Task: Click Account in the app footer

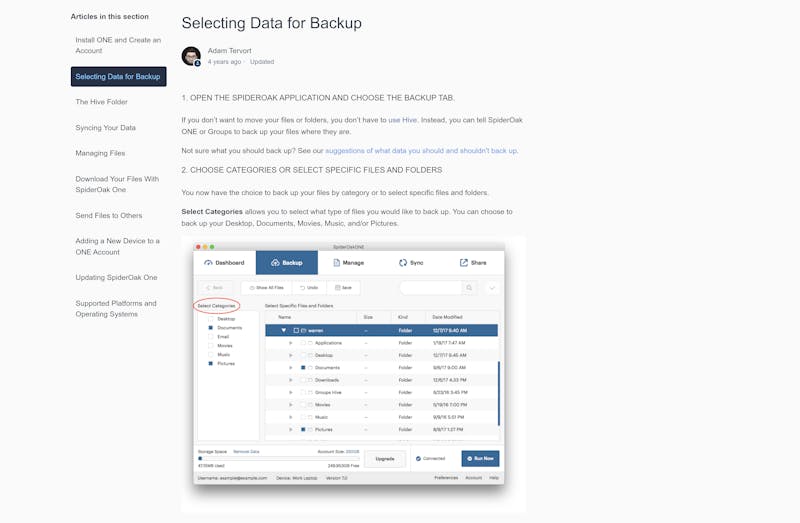Action: [x=473, y=478]
